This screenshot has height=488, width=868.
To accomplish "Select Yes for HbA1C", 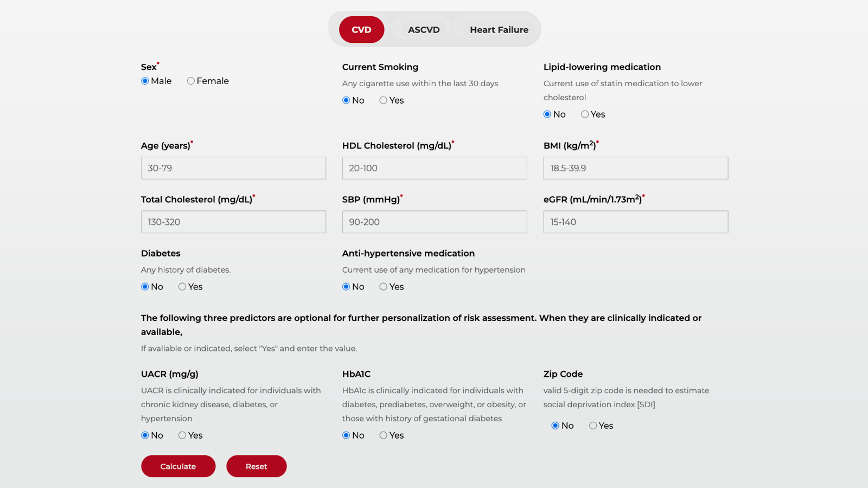I will [x=384, y=435].
